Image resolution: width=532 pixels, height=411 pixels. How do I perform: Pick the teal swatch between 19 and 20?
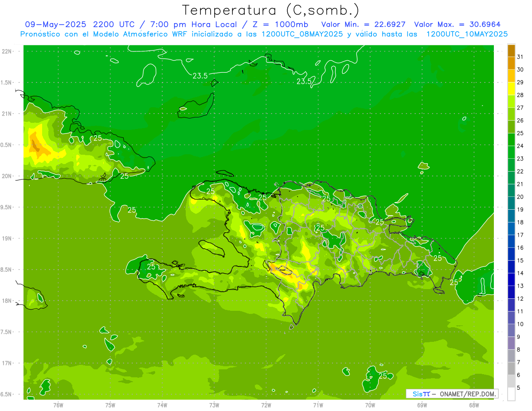click(x=511, y=203)
